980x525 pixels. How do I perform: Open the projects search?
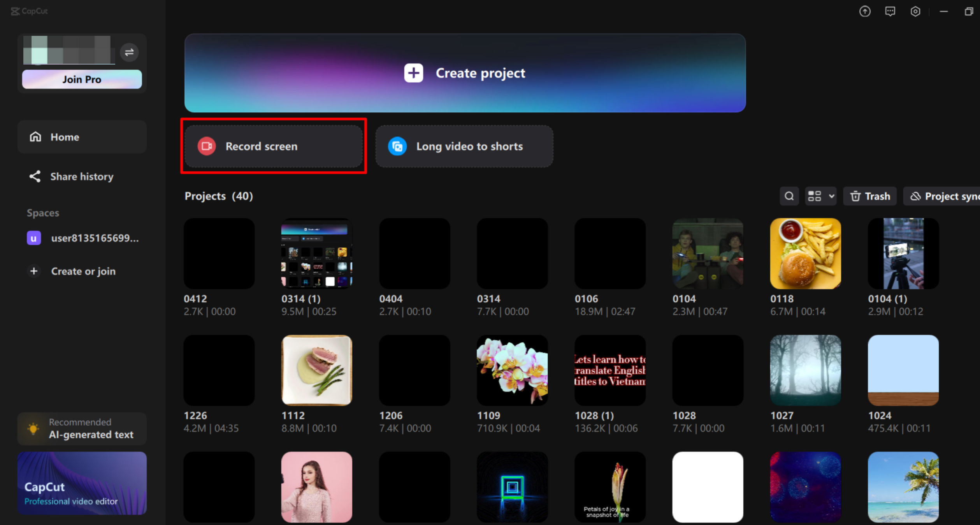click(x=789, y=196)
